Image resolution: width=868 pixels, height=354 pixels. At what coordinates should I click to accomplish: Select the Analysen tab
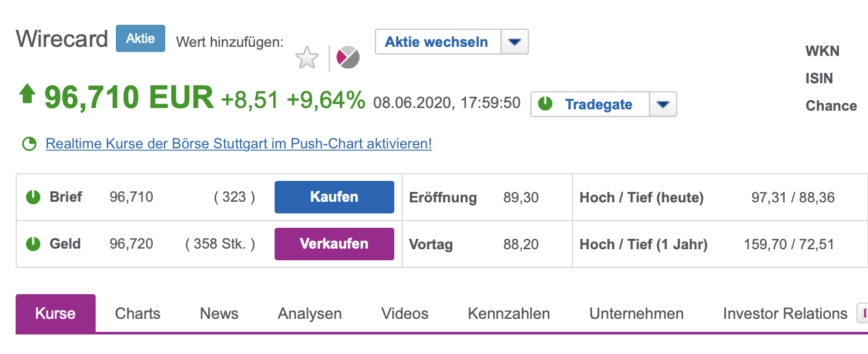click(310, 314)
